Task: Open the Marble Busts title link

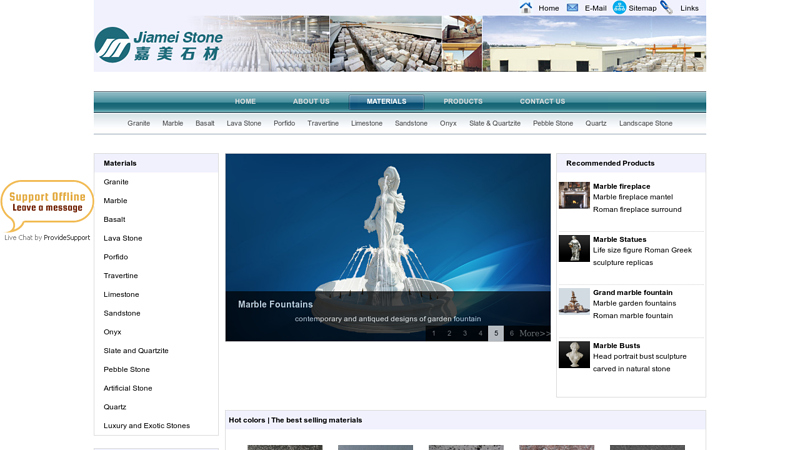Action: click(x=616, y=346)
